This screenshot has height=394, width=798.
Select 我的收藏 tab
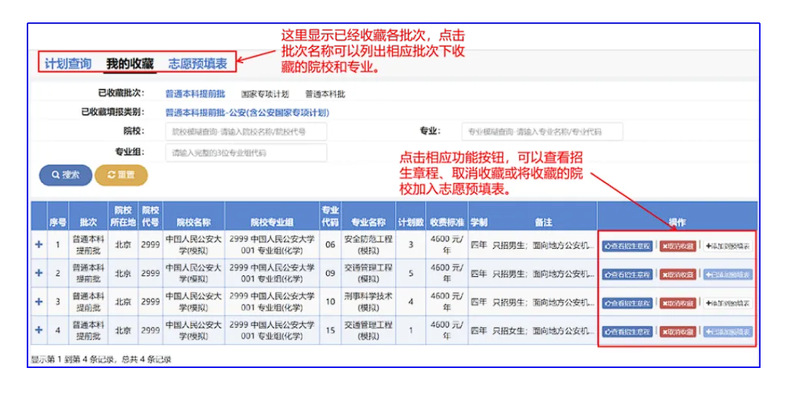[130, 64]
